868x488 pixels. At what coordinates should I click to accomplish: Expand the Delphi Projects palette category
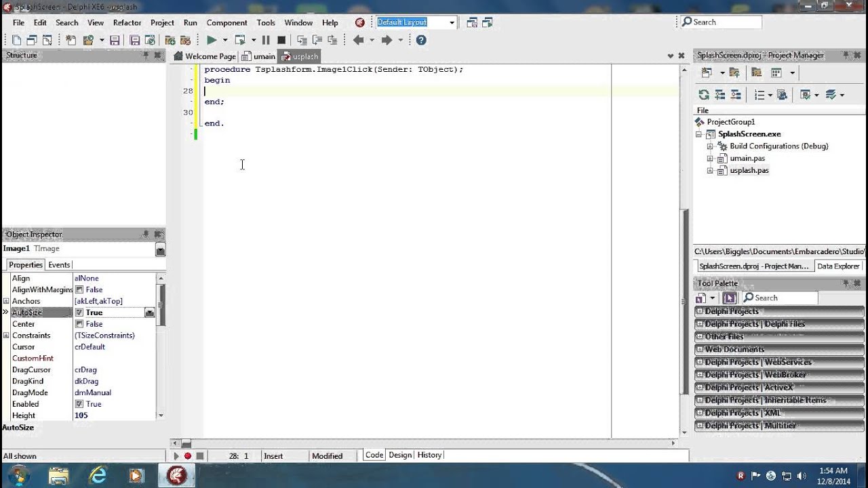pyautogui.click(x=700, y=311)
